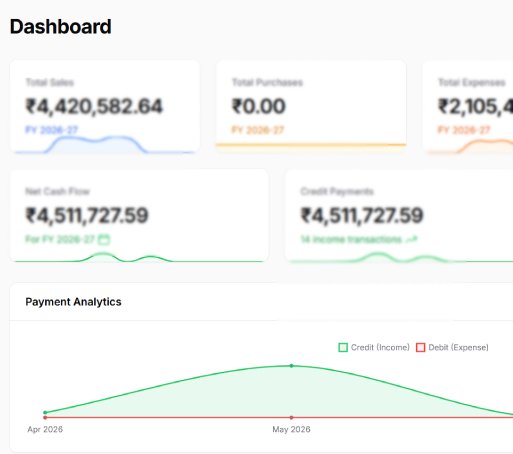
Task: Select the green credit point at May 2026
Action: (x=292, y=366)
